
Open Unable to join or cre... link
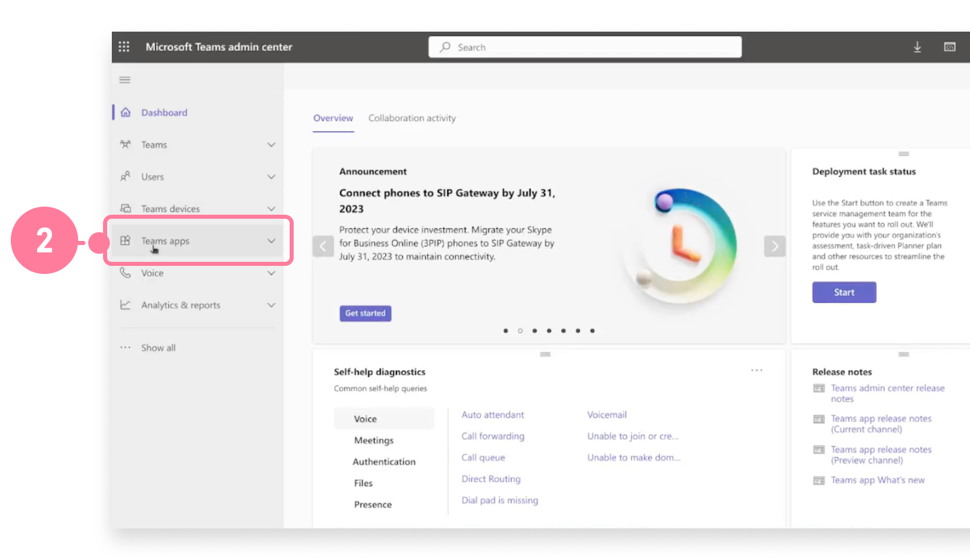(633, 436)
